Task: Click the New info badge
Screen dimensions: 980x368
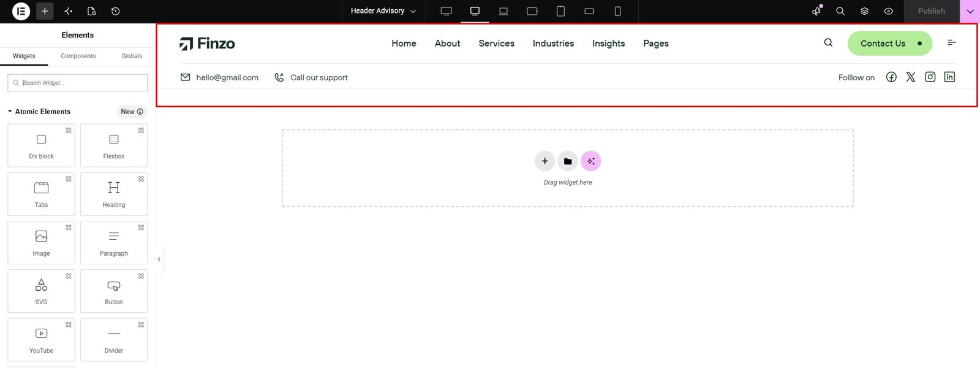Action: (132, 112)
